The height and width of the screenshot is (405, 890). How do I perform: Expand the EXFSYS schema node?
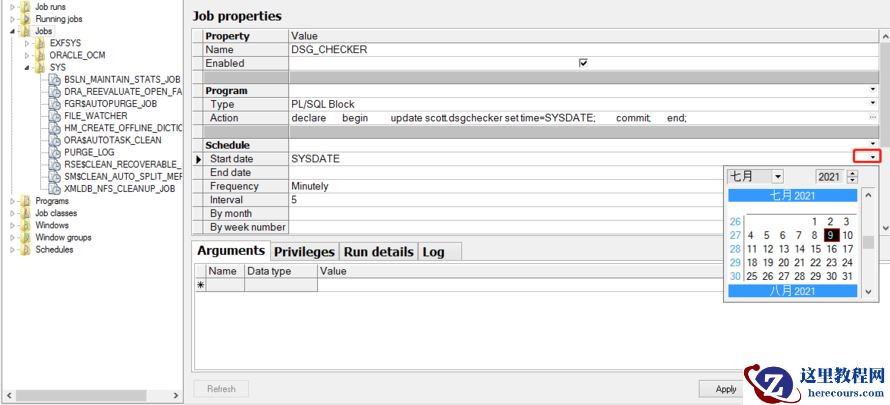coord(27,43)
